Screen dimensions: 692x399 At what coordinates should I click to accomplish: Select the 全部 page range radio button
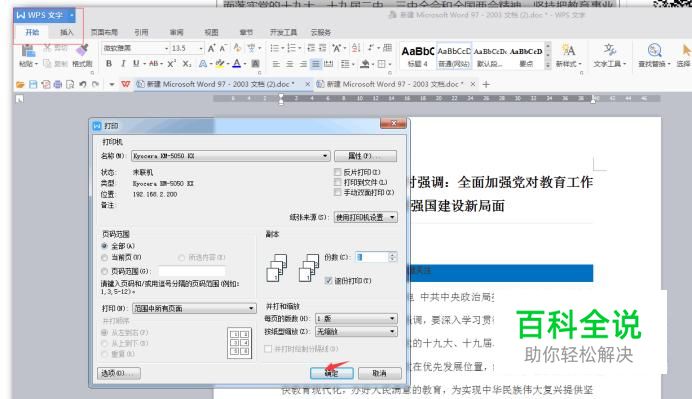[105, 245]
